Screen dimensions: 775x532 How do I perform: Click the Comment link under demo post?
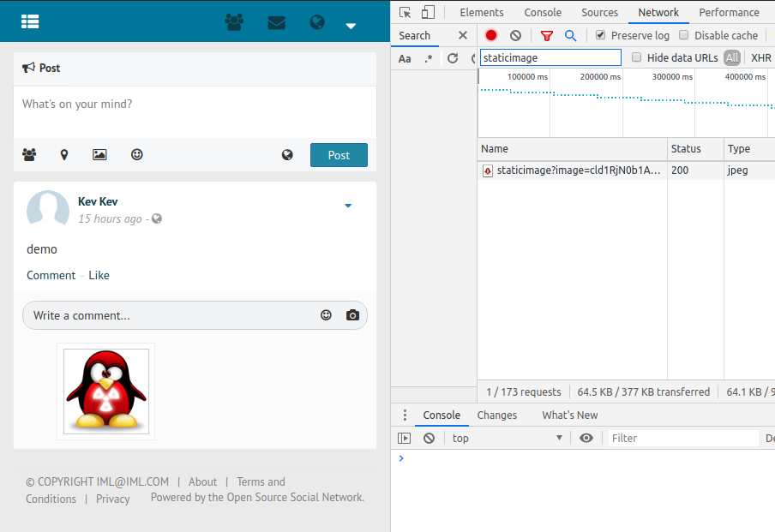click(51, 275)
